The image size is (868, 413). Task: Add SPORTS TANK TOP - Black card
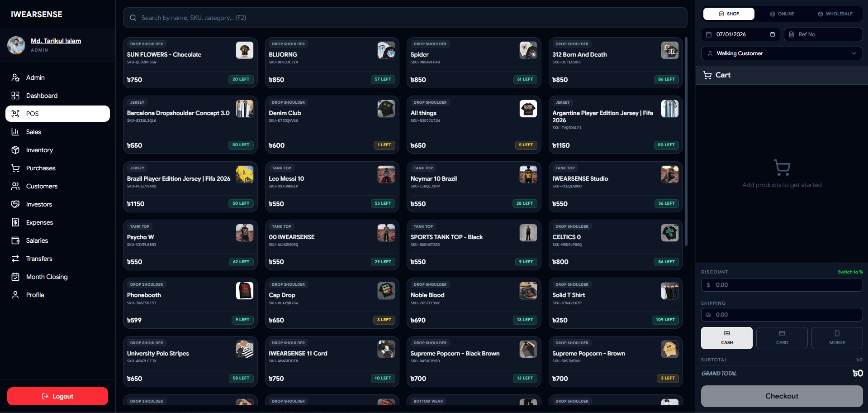click(x=474, y=245)
